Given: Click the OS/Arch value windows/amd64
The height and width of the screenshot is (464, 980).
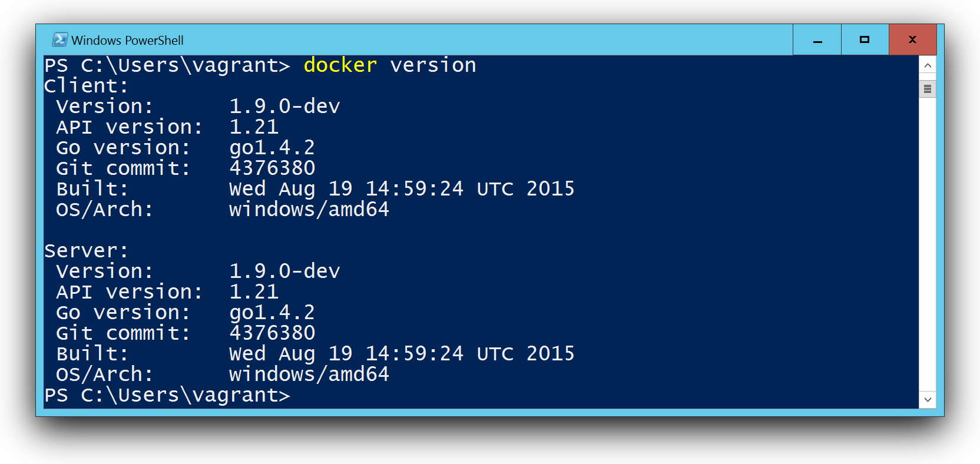Looking at the screenshot, I should [x=308, y=209].
